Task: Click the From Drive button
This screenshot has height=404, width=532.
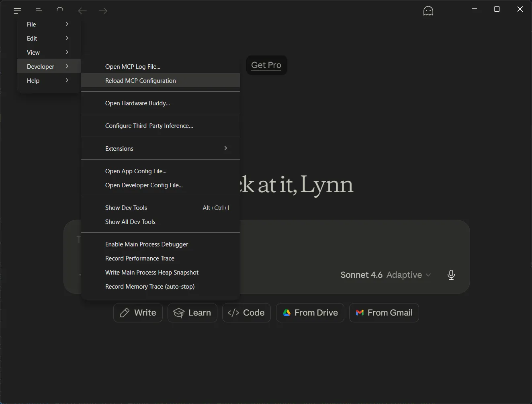Action: pyautogui.click(x=310, y=313)
